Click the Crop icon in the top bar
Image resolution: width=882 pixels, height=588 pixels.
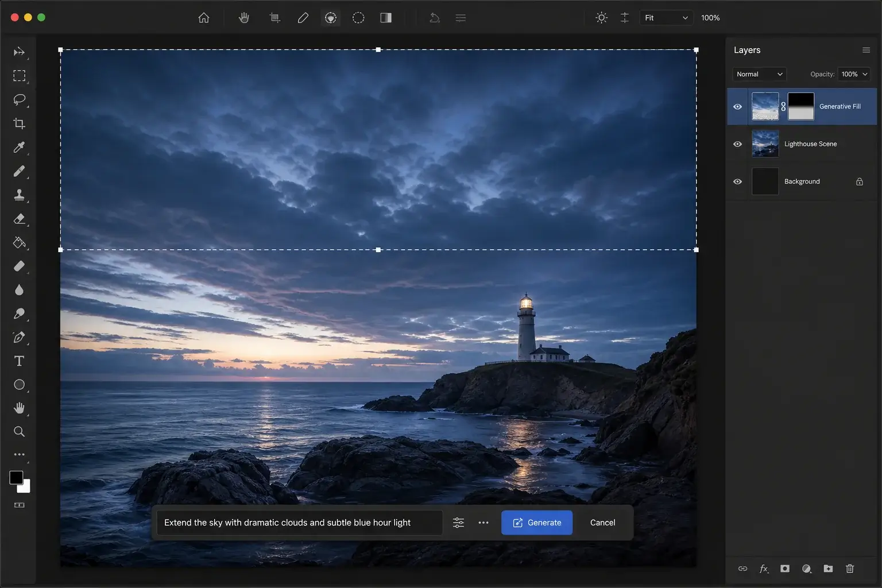tap(275, 18)
